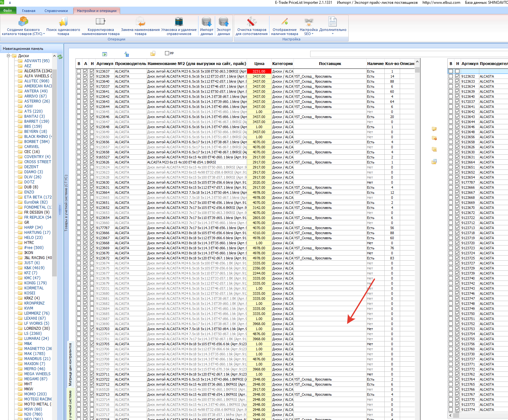Switch to the Главная tab
The height and width of the screenshot is (420, 508).
click(x=29, y=11)
